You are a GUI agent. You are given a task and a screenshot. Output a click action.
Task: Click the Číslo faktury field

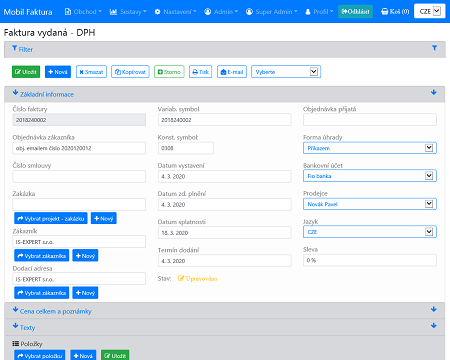[x=79, y=120]
